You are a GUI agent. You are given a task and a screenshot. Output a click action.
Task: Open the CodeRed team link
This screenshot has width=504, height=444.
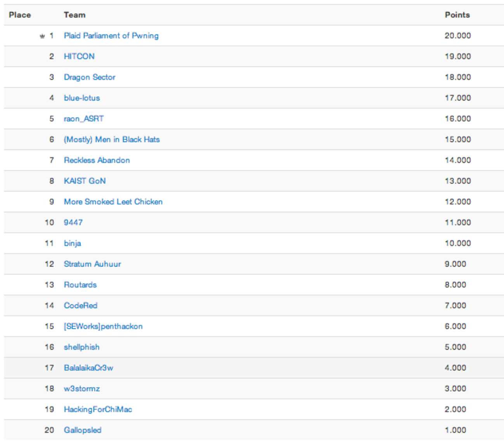coord(81,306)
